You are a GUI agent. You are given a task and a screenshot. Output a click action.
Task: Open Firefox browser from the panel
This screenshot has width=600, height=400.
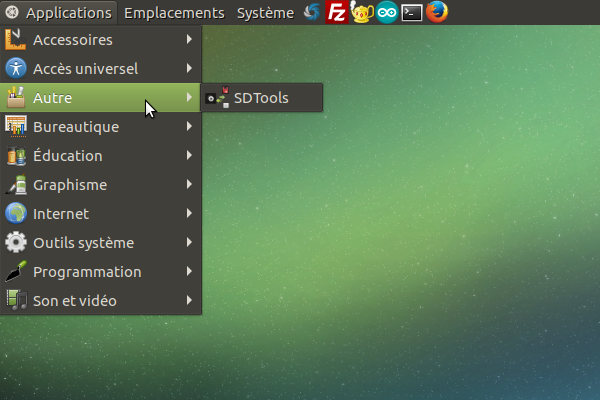tap(436, 13)
